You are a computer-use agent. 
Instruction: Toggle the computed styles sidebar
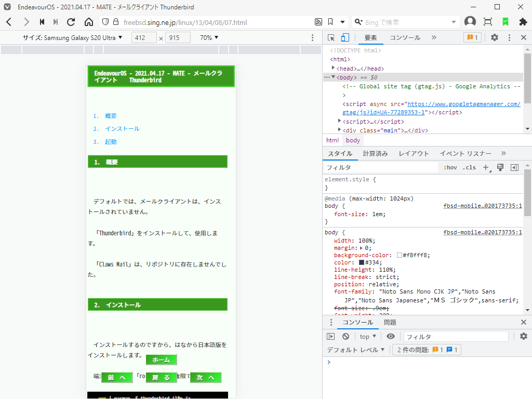point(514,167)
